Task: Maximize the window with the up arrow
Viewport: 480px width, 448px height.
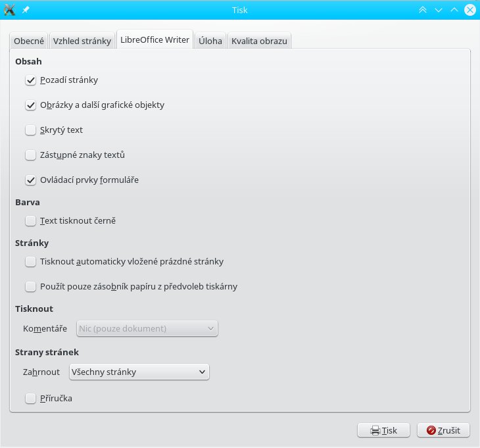Action: tap(454, 10)
